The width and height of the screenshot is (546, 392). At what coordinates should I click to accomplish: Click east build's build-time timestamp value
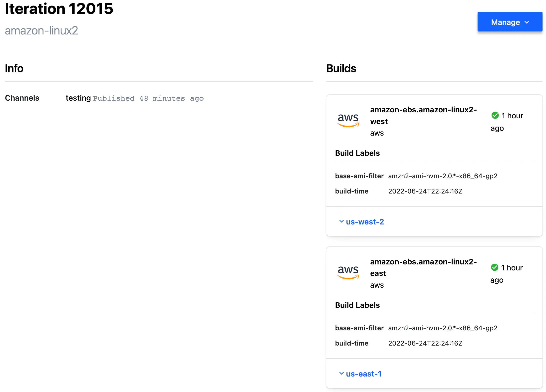(x=425, y=343)
